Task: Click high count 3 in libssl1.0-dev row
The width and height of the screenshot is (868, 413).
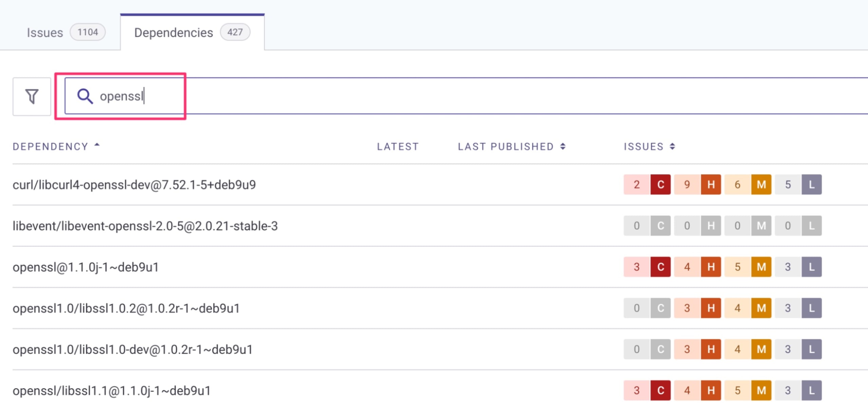Action: [687, 349]
